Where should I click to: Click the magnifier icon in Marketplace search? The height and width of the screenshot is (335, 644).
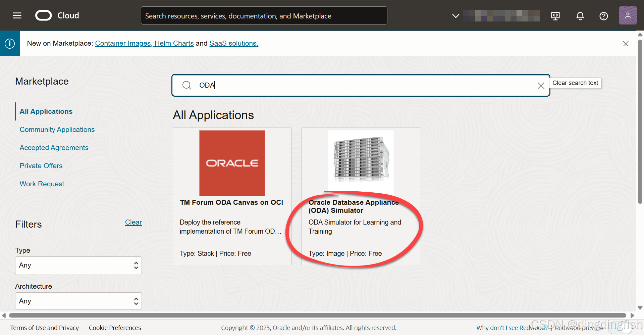(187, 85)
